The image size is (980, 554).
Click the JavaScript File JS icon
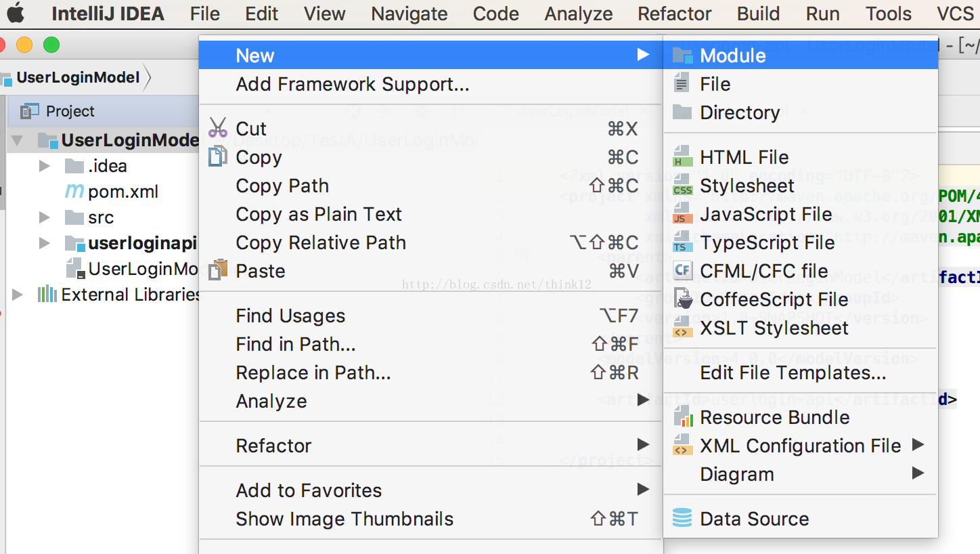pos(682,214)
